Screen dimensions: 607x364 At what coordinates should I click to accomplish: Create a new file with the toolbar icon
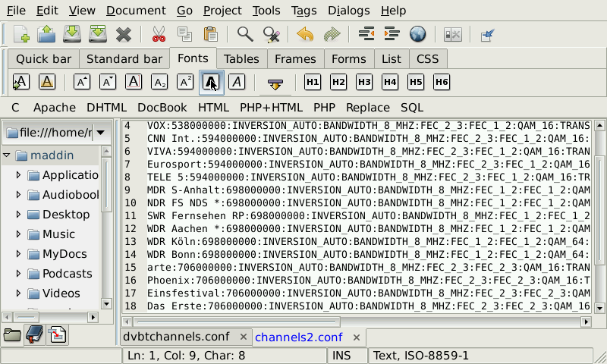21,34
